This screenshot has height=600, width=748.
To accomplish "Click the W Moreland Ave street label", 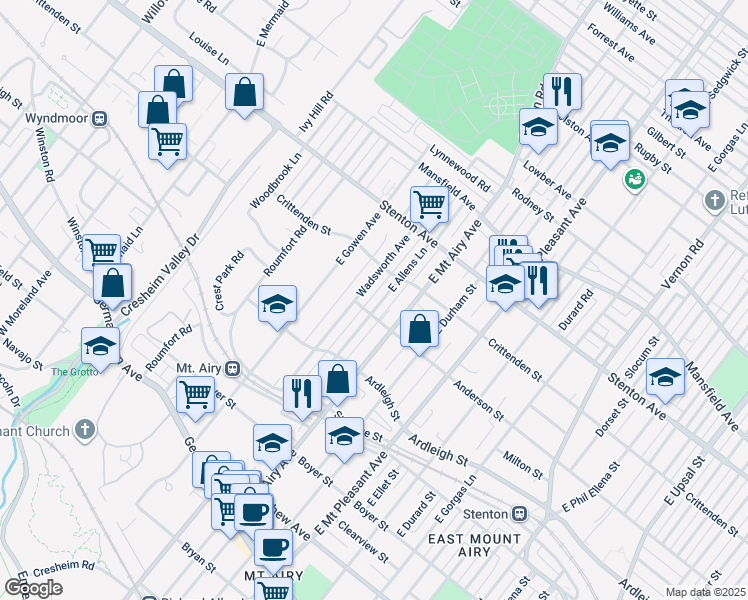I will coord(25,303).
